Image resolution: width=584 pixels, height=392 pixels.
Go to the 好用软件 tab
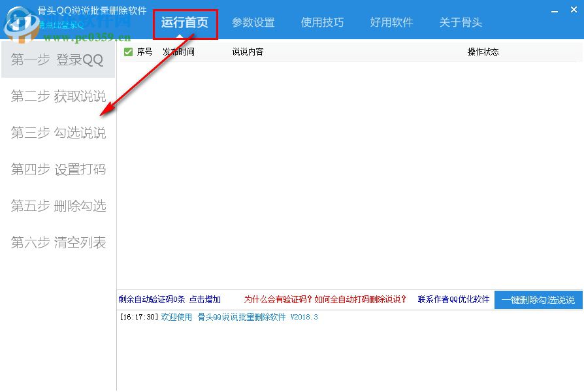[391, 23]
